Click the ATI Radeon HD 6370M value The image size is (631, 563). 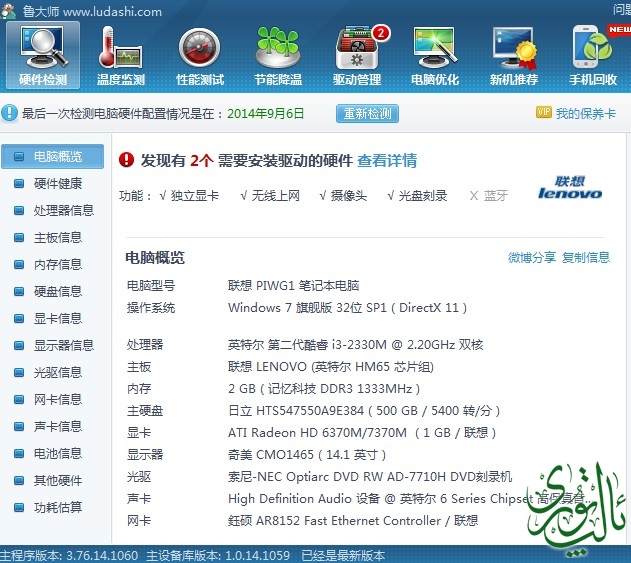pyautogui.click(x=362, y=433)
